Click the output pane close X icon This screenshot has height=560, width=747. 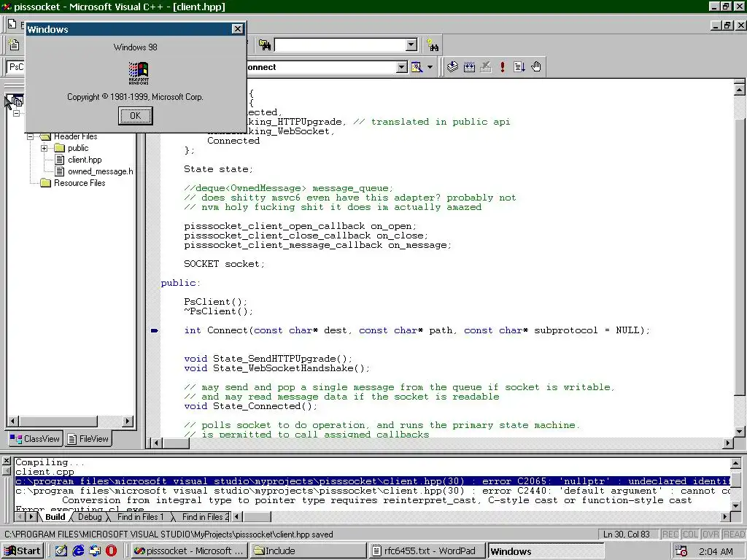tap(6, 461)
